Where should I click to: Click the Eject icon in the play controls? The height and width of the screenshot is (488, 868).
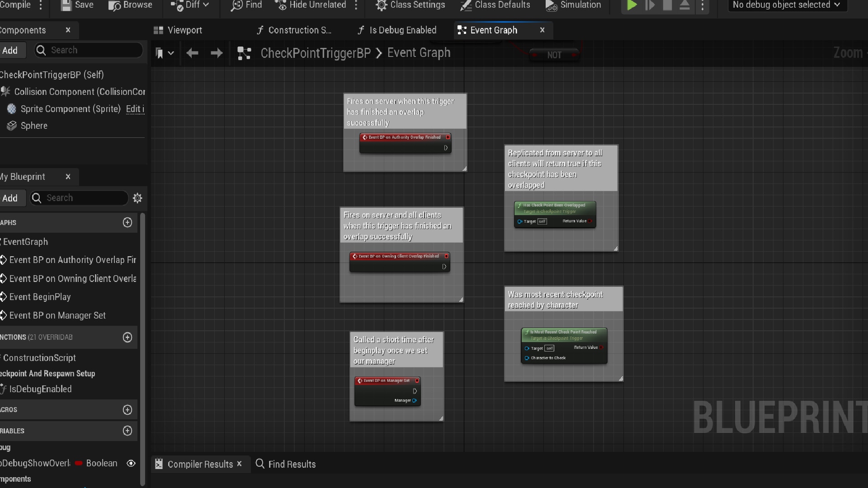click(684, 5)
